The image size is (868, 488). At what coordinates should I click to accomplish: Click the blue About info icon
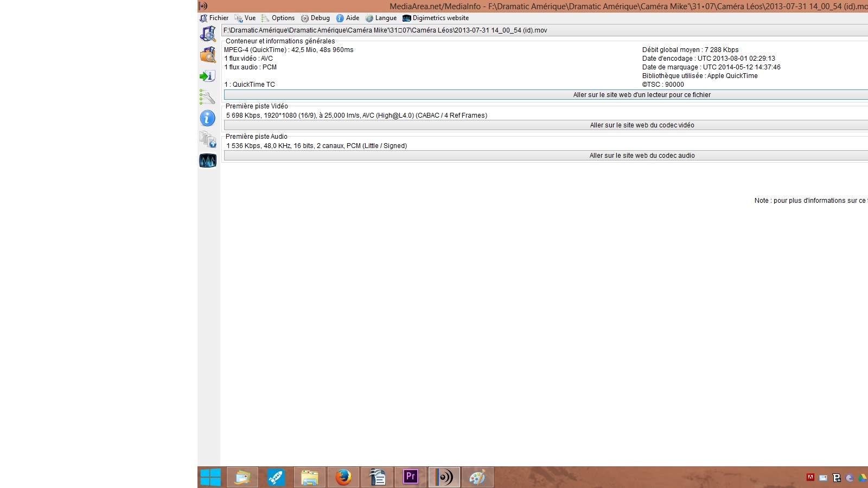point(208,118)
